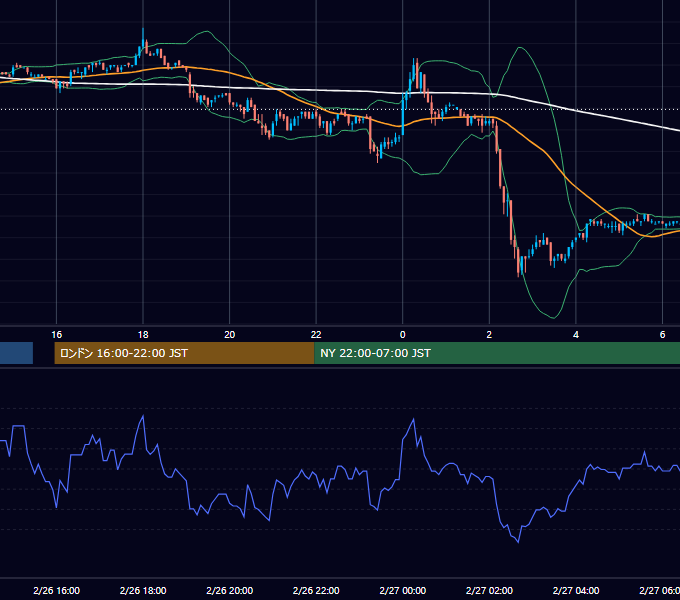The height and width of the screenshot is (600, 680).
Task: Select the ロンドン 16:00-22:00 JST session bar
Action: click(x=184, y=353)
